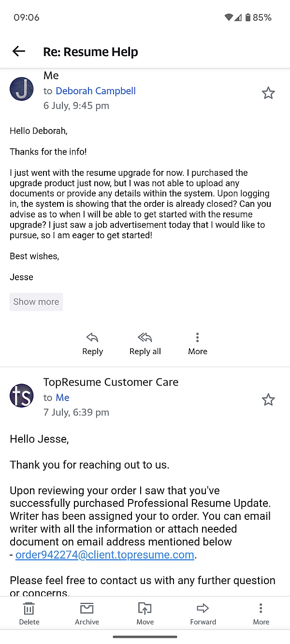Open the order942274 client email link

[x=105, y=555]
